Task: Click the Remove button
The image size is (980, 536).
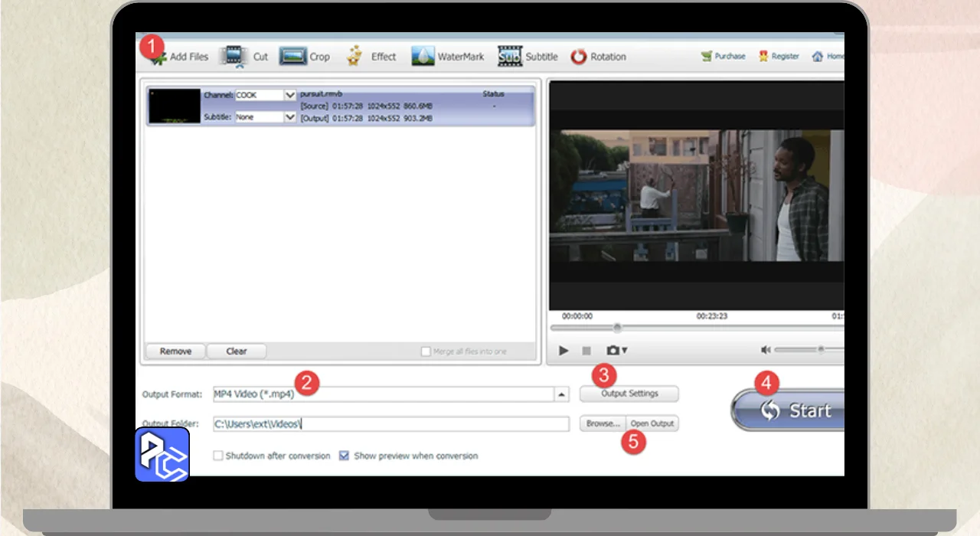Action: click(175, 351)
